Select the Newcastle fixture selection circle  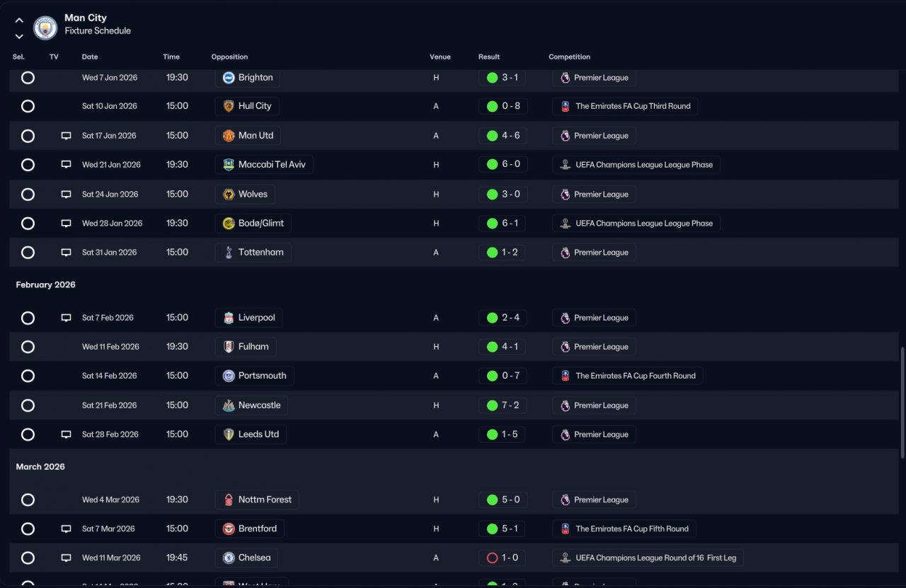(28, 405)
